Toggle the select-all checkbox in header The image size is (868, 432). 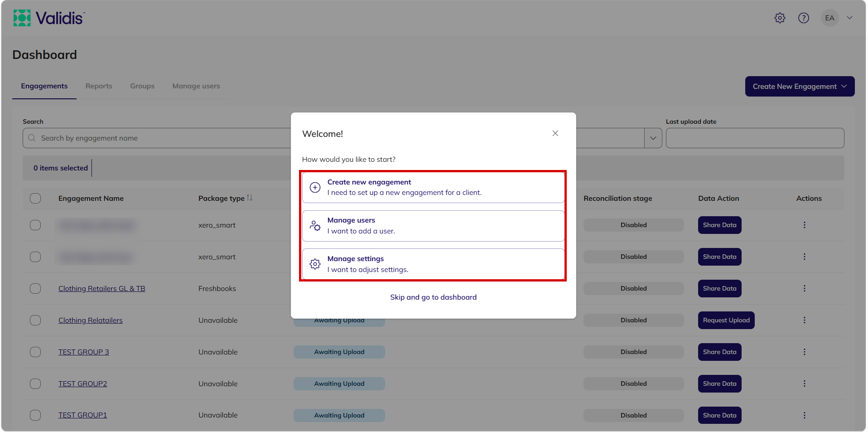pos(35,198)
